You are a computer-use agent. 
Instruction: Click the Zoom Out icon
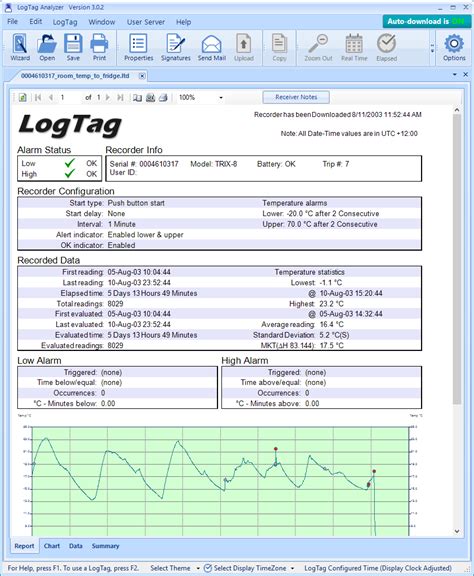coord(318,47)
